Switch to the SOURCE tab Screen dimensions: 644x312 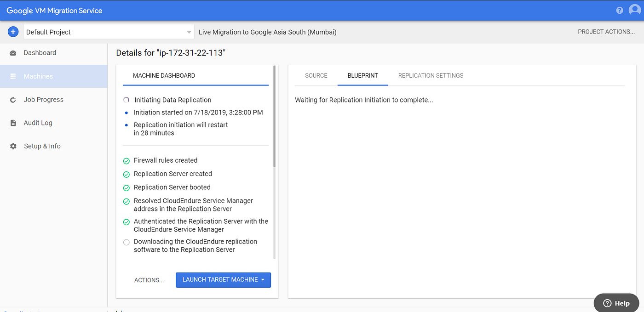click(x=316, y=75)
